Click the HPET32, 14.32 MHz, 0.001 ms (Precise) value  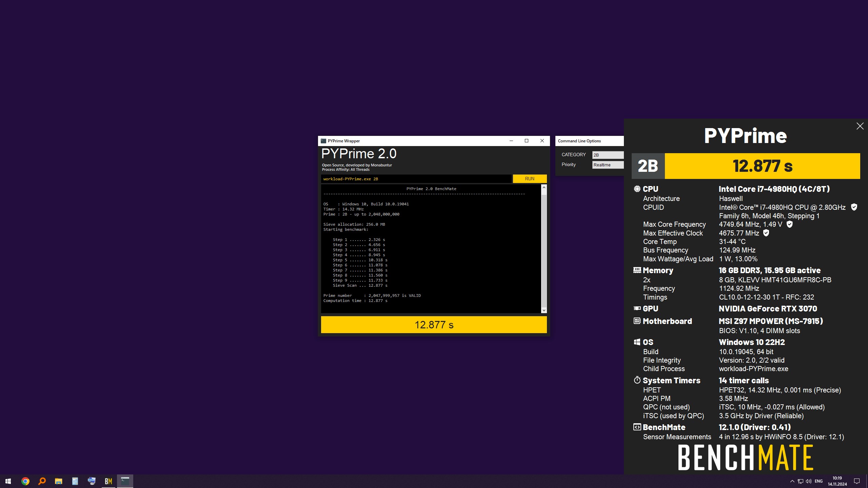[x=780, y=390]
